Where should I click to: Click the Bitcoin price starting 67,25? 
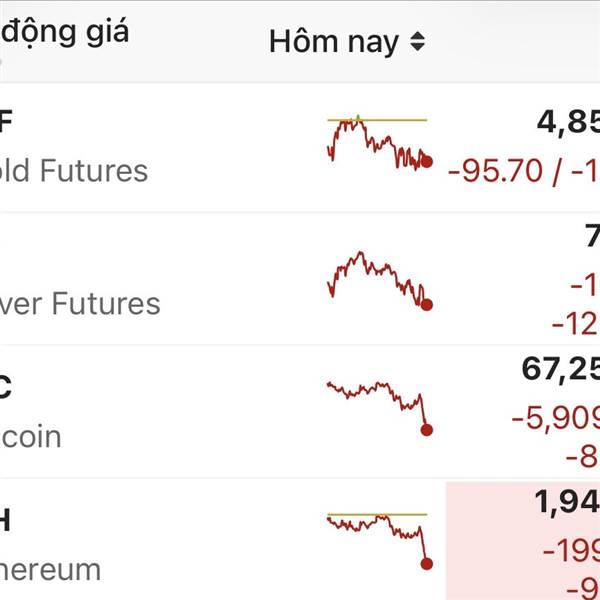[560, 369]
